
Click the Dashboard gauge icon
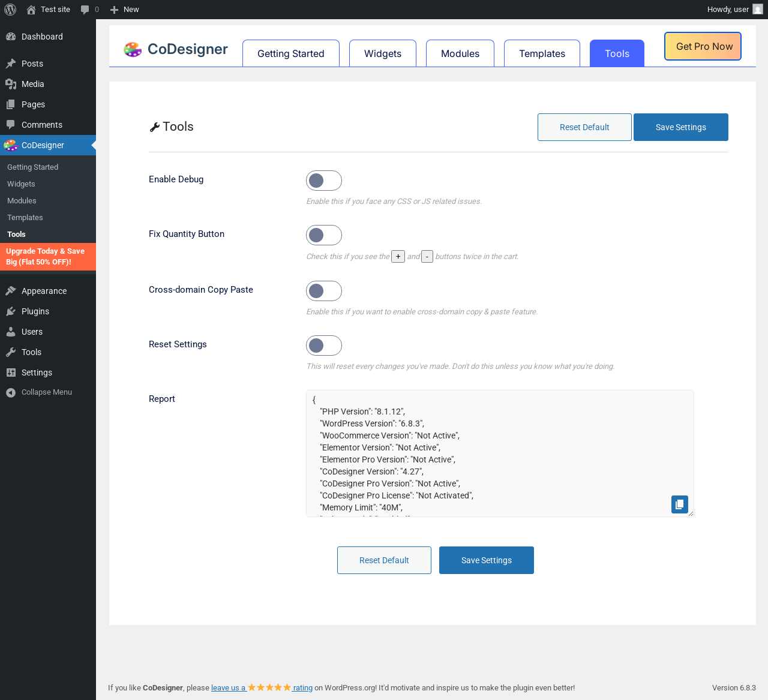(x=11, y=37)
